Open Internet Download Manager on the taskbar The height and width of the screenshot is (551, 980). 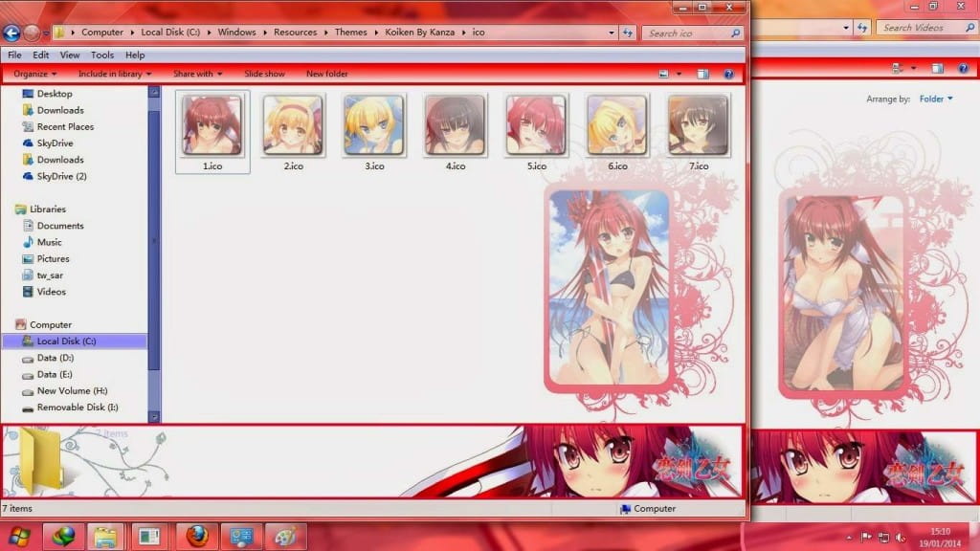(63, 537)
